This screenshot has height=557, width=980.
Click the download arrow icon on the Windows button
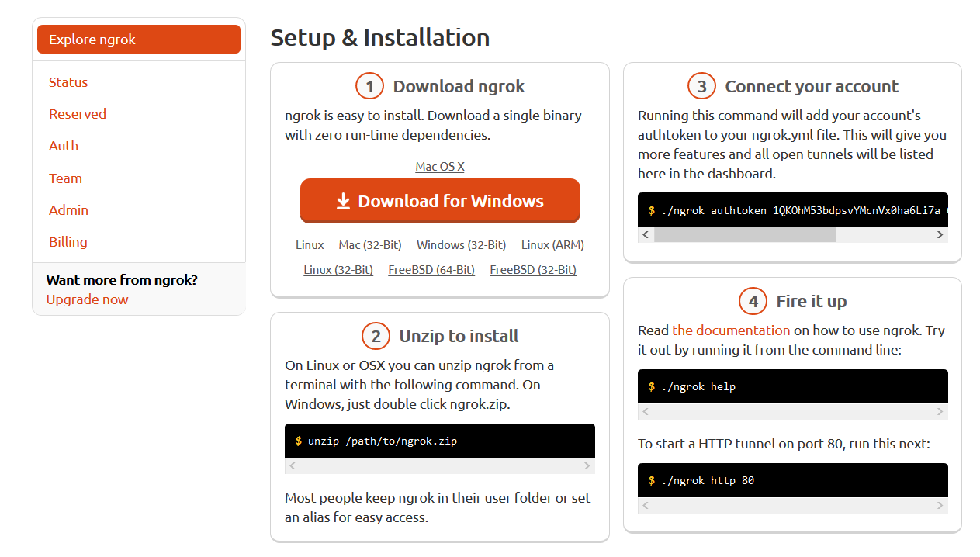pos(342,200)
